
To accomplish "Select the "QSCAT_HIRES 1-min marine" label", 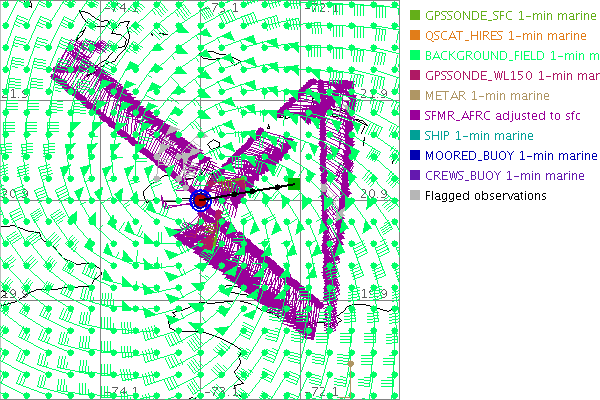I will click(x=506, y=36).
